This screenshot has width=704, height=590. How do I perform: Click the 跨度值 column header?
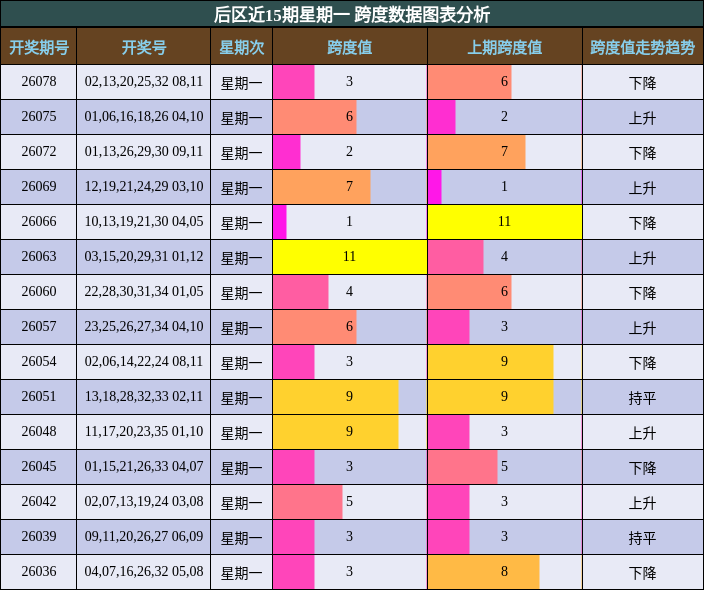coord(350,47)
